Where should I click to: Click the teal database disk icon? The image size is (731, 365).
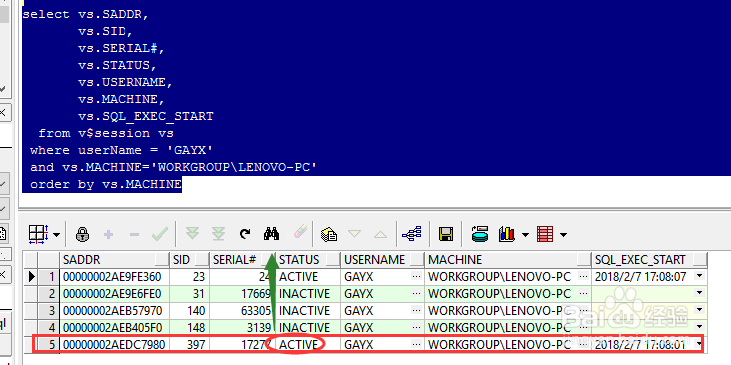(x=480, y=234)
